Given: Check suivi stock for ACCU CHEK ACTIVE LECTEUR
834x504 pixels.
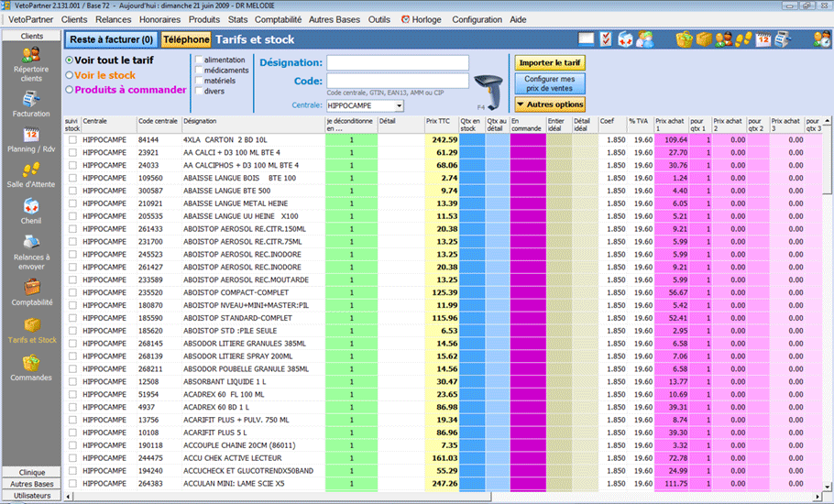Looking at the screenshot, I should tap(72, 458).
